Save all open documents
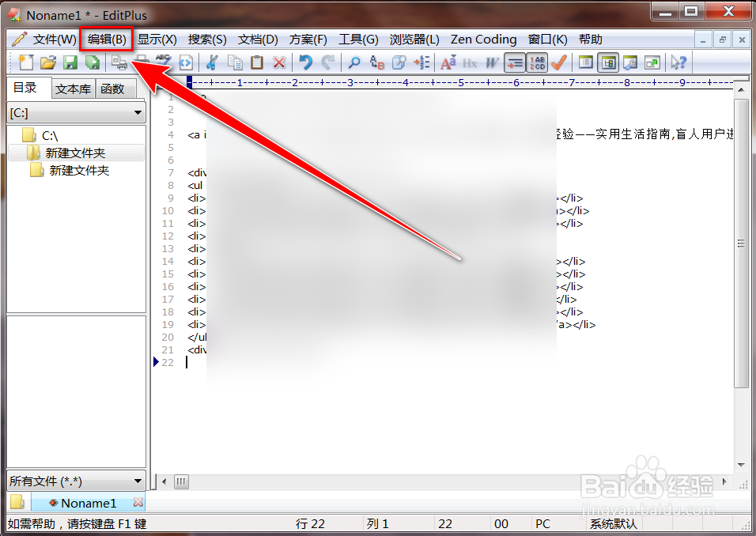This screenshot has width=756, height=536. click(x=91, y=62)
